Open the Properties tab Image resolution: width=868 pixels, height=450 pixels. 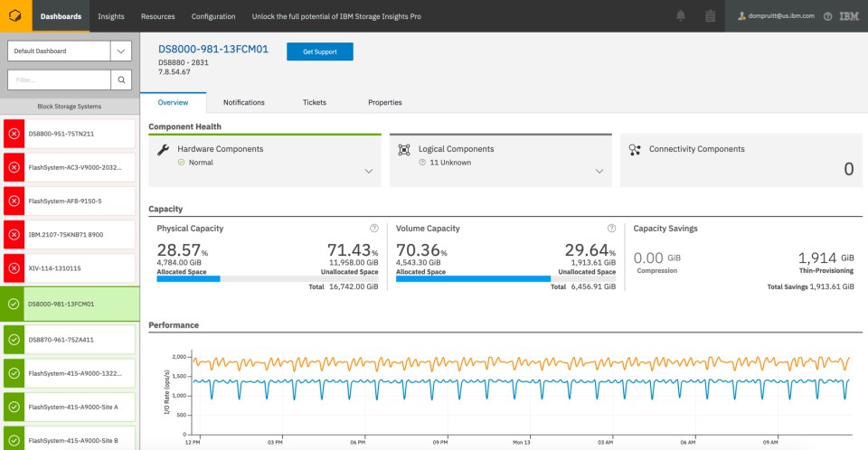pyautogui.click(x=384, y=102)
